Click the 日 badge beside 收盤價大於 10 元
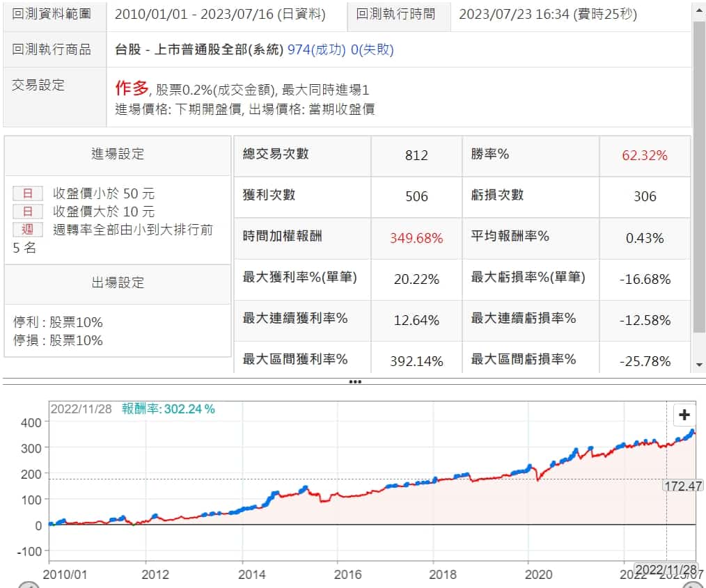The height and width of the screenshot is (588, 706). click(28, 212)
